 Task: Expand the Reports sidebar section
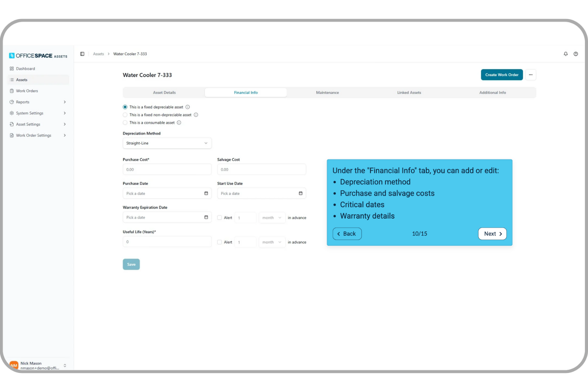(x=38, y=102)
